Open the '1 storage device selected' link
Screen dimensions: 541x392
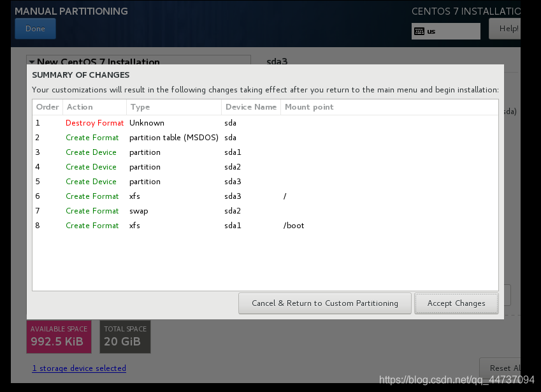pos(79,368)
